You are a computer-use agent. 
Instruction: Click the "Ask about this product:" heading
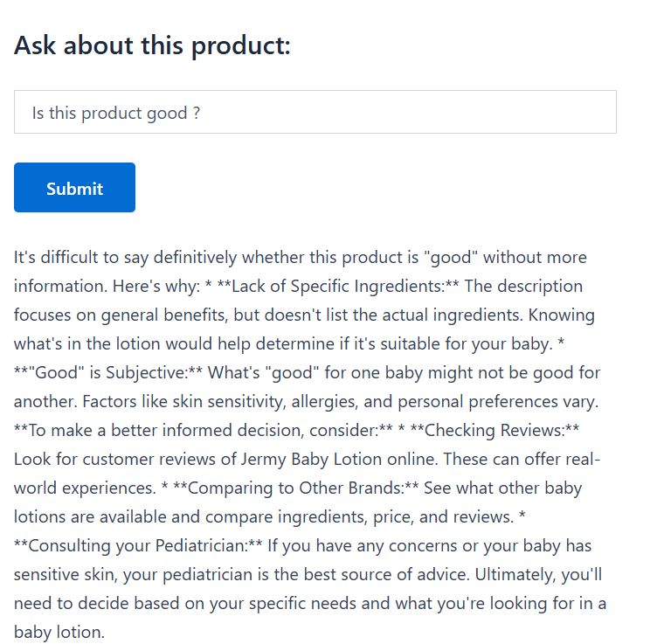point(152,45)
